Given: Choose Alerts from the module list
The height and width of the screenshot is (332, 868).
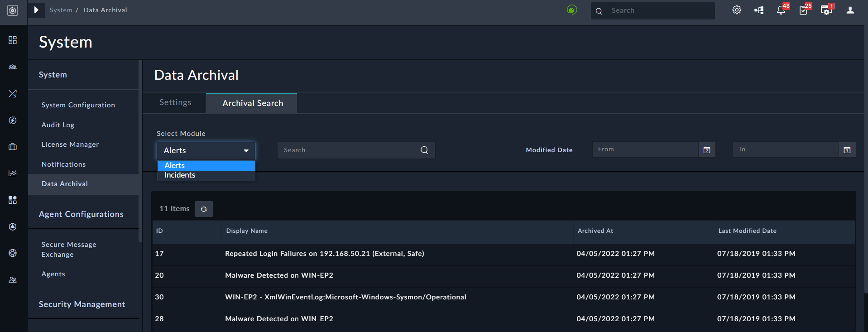Looking at the screenshot, I should (x=175, y=165).
